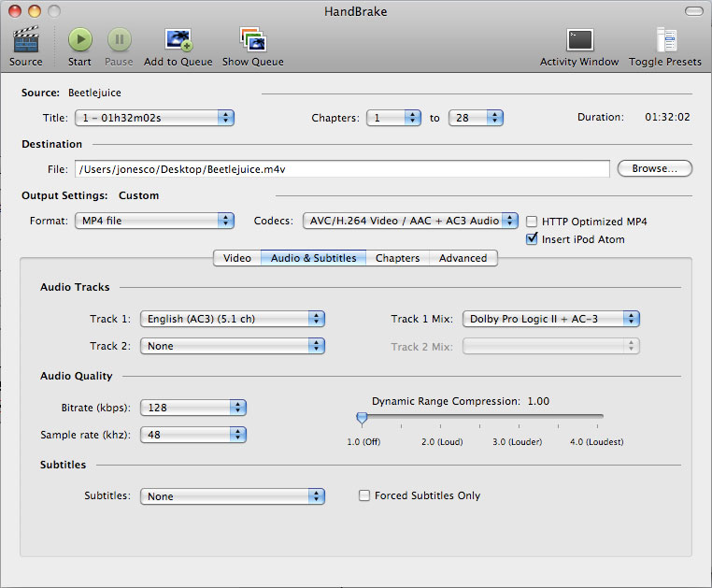712x588 pixels.
Task: Select the Audio & Subtitles tab
Action: [313, 258]
